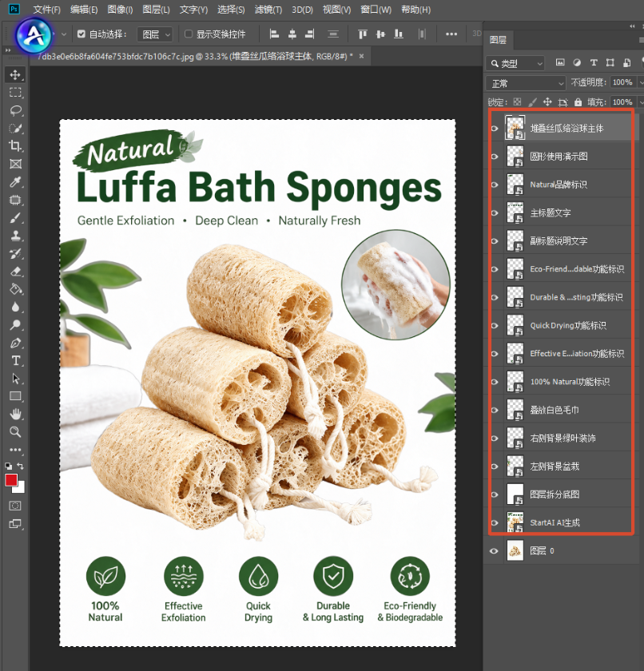644x671 pixels.
Task: Lock all on the layer with padlock icon
Action: tap(578, 102)
